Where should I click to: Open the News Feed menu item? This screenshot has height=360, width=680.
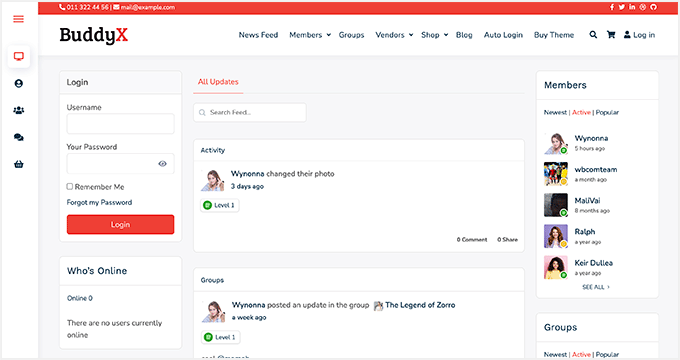(x=258, y=35)
